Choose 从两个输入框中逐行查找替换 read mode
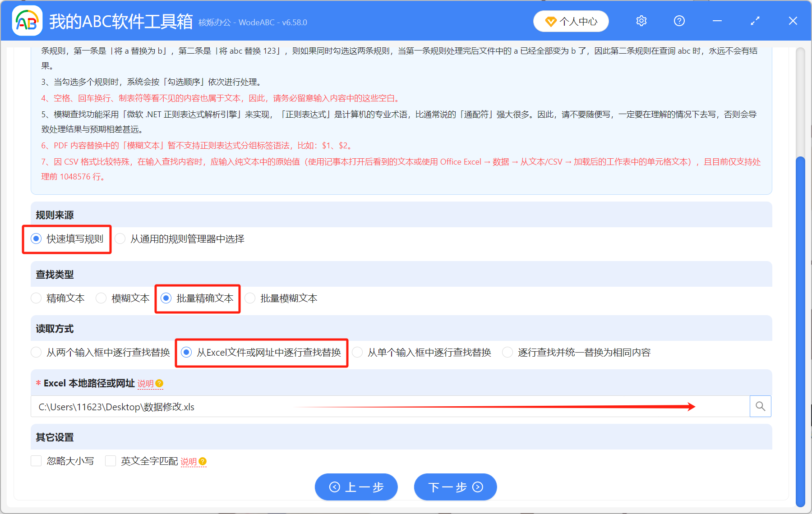 pos(36,353)
